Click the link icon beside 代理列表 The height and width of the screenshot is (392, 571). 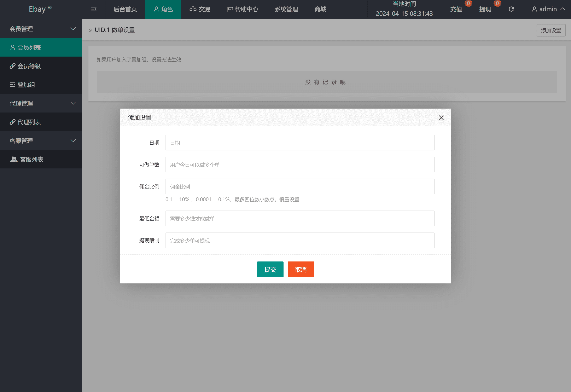(13, 122)
